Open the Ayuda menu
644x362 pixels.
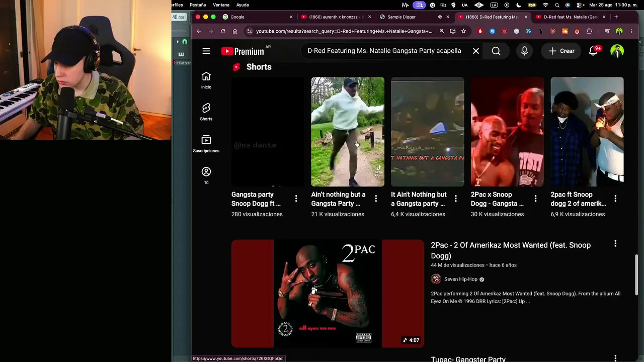coord(243,5)
